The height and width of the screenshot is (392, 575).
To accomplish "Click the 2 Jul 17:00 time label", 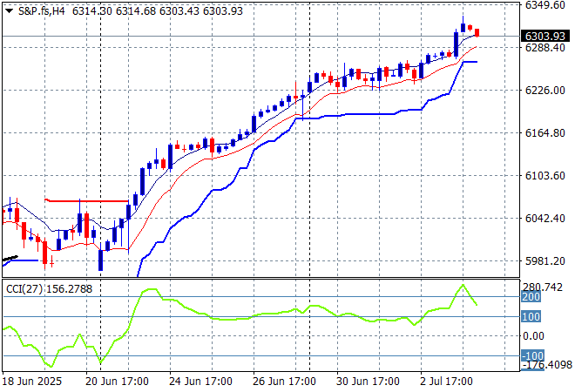I will 446,382.
